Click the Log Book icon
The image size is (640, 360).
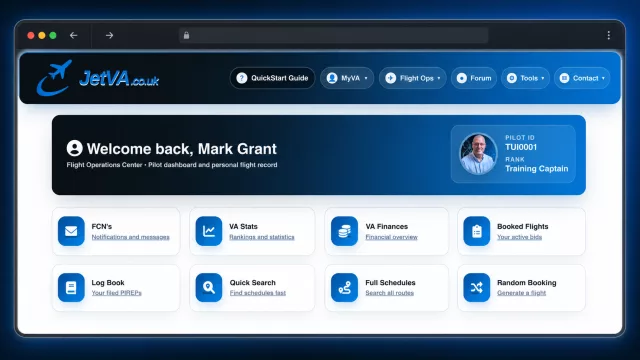pos(71,287)
